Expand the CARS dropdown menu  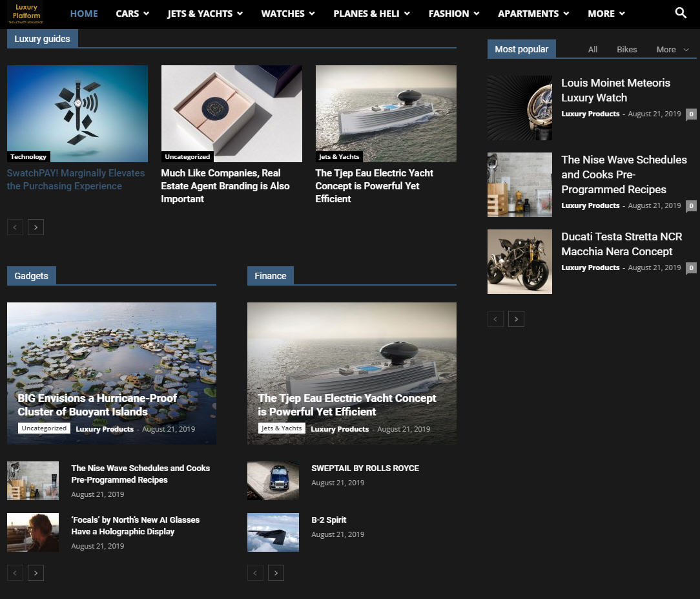pos(132,14)
